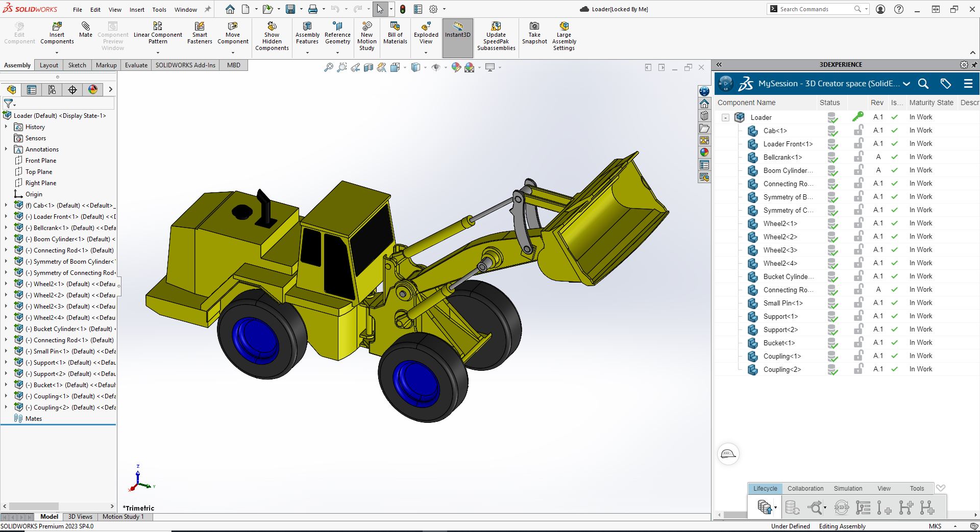Open the Insert menu
The height and width of the screenshot is (532, 980).
pos(137,9)
